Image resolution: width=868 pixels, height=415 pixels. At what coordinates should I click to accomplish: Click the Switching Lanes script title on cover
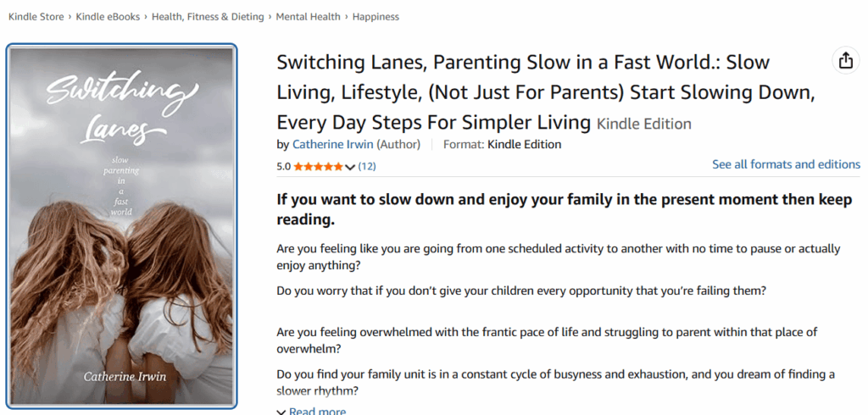click(122, 113)
